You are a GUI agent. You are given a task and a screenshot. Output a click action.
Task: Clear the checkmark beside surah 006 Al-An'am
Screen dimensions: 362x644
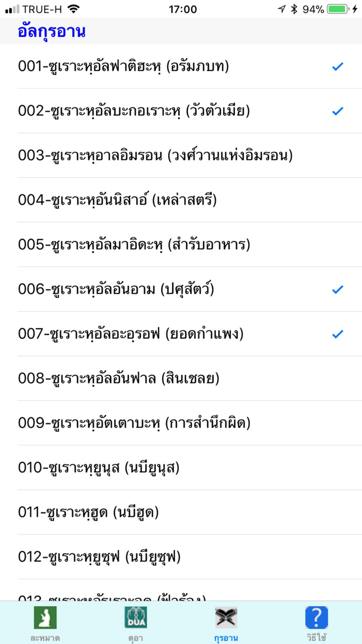[338, 289]
